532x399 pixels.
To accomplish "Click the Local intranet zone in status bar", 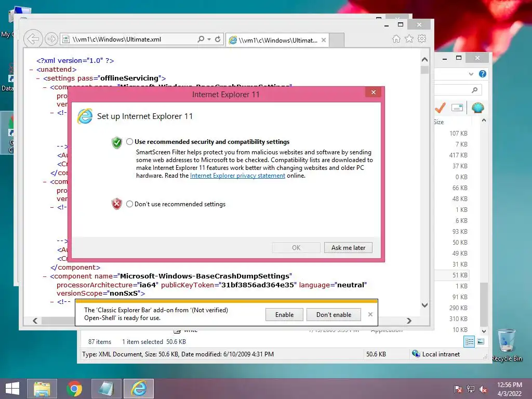I will click(x=436, y=354).
